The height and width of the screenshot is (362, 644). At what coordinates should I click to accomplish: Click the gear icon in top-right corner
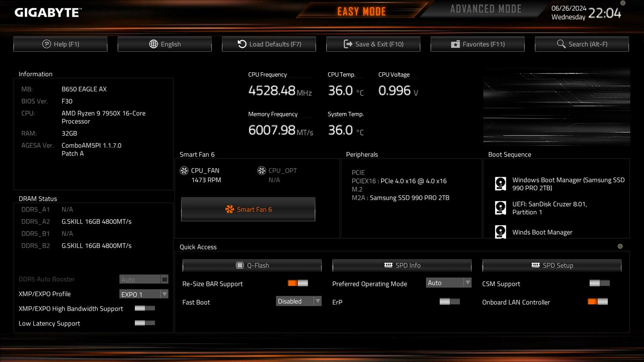pyautogui.click(x=623, y=3)
